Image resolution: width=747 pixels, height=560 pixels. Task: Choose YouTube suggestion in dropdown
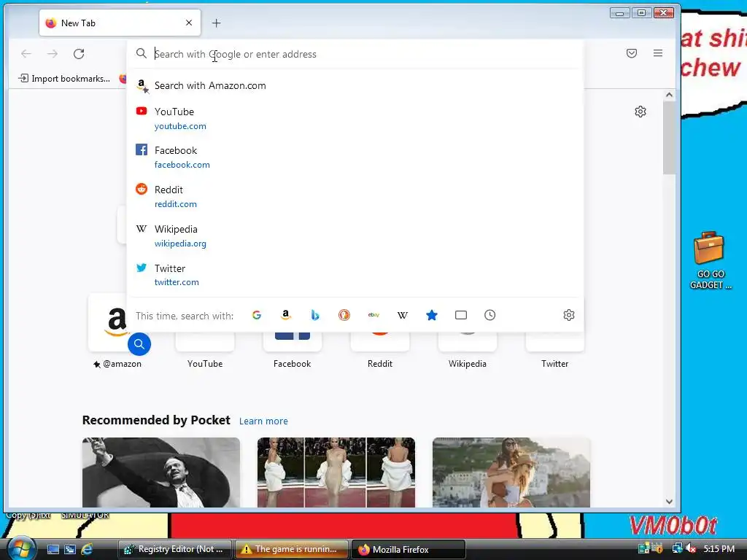pos(355,118)
